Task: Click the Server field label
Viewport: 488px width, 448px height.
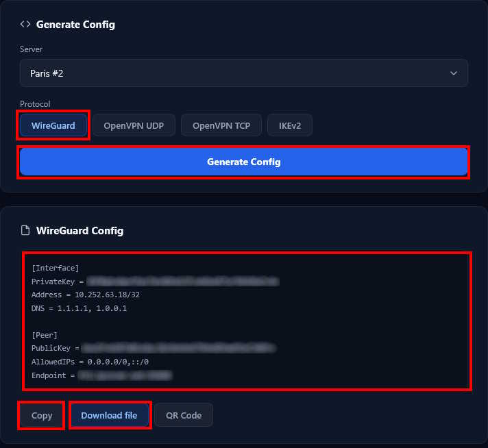Action: click(x=31, y=49)
